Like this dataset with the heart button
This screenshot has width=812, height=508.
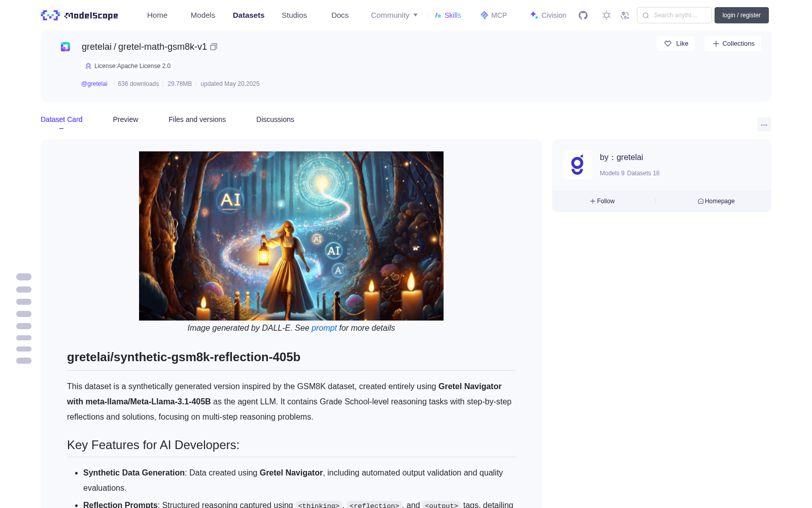[x=676, y=44]
